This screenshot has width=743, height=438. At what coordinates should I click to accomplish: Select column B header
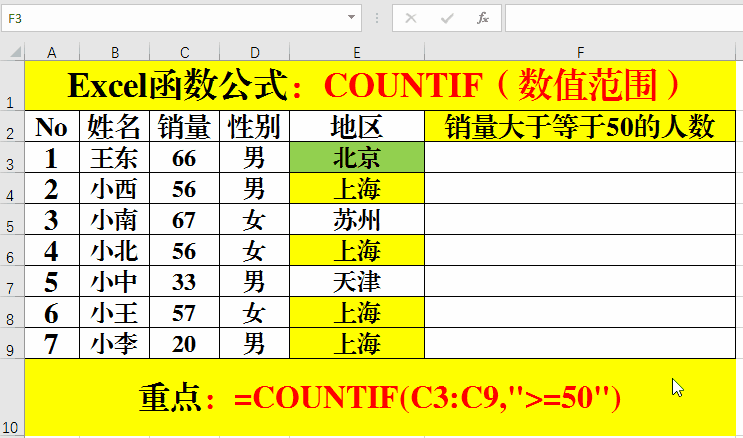pyautogui.click(x=115, y=52)
